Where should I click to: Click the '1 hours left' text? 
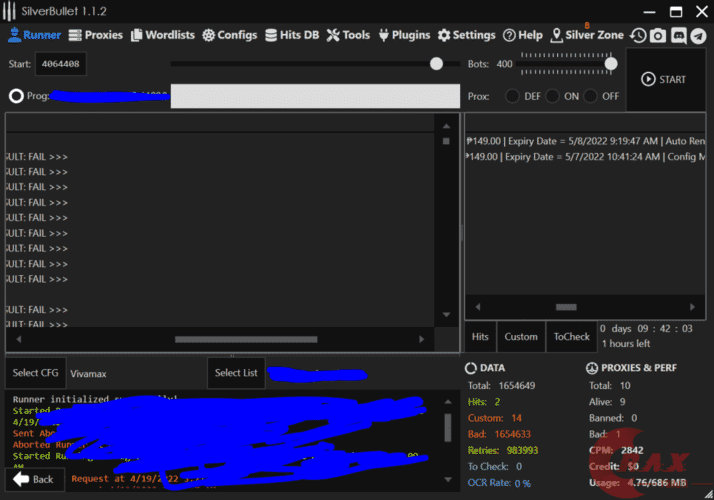tap(626, 344)
